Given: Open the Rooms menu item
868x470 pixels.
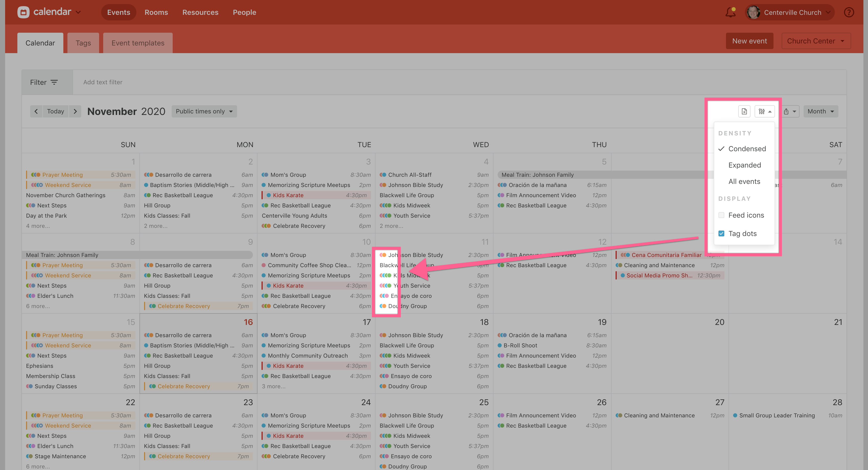Looking at the screenshot, I should (156, 13).
